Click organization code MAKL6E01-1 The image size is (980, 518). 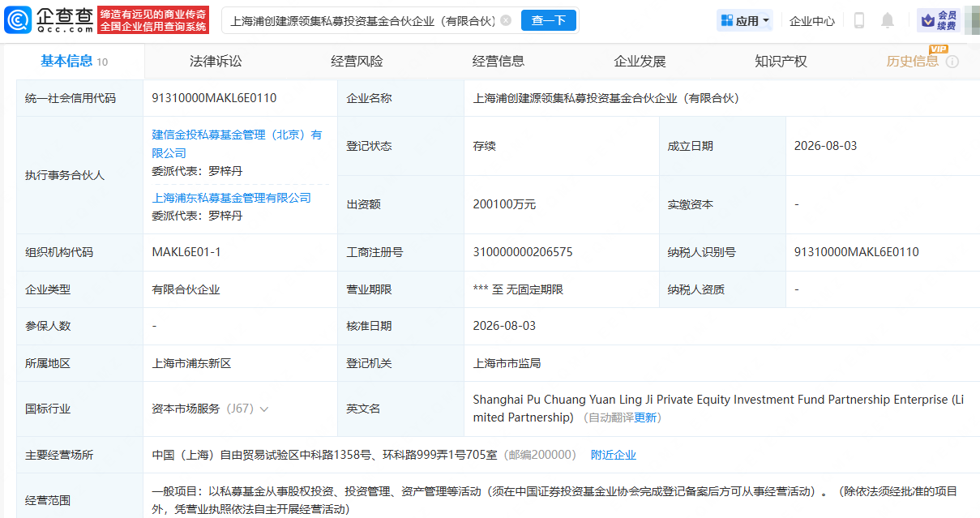[186, 252]
